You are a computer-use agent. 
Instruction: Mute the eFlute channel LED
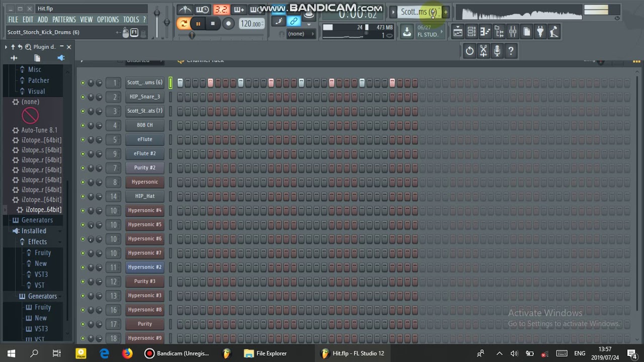point(83,139)
